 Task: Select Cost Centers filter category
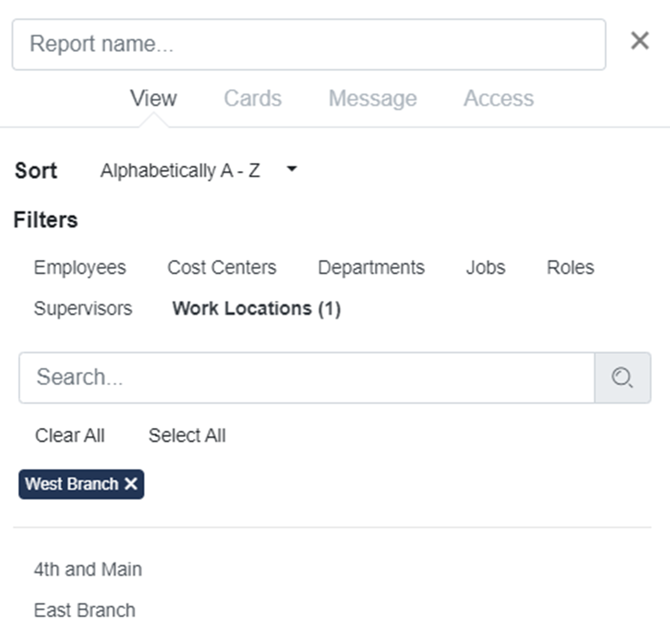(222, 267)
